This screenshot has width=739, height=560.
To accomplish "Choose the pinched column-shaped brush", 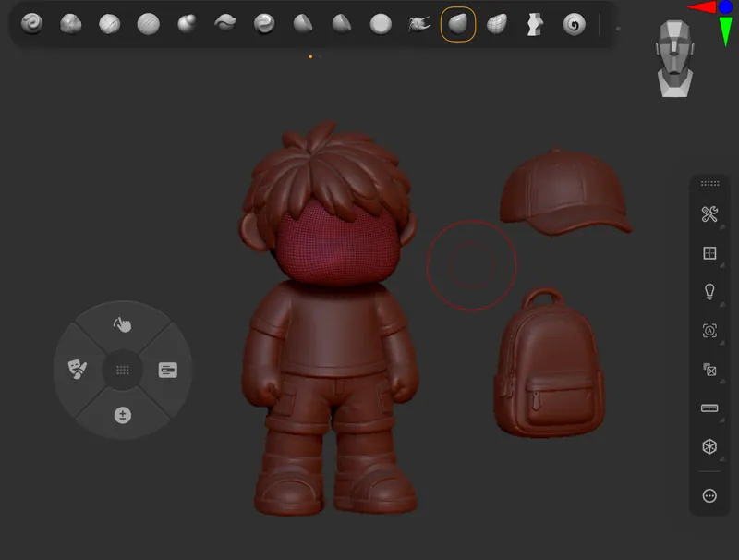I will click(535, 25).
